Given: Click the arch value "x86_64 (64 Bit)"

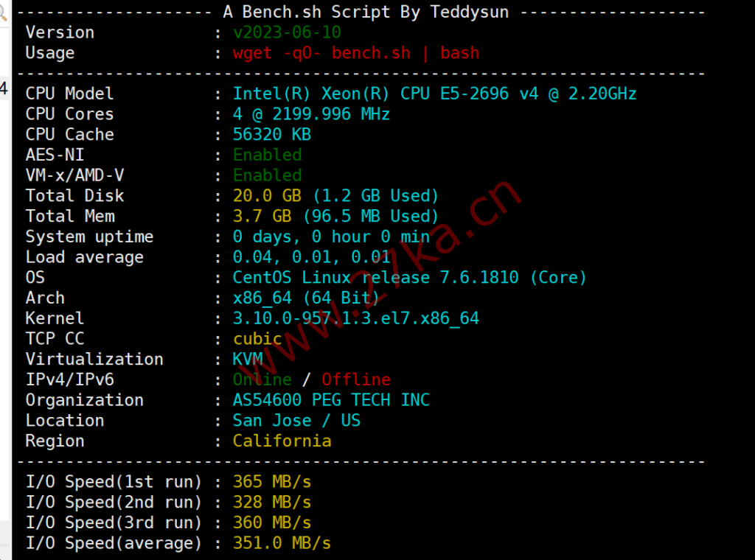Looking at the screenshot, I should [307, 298].
